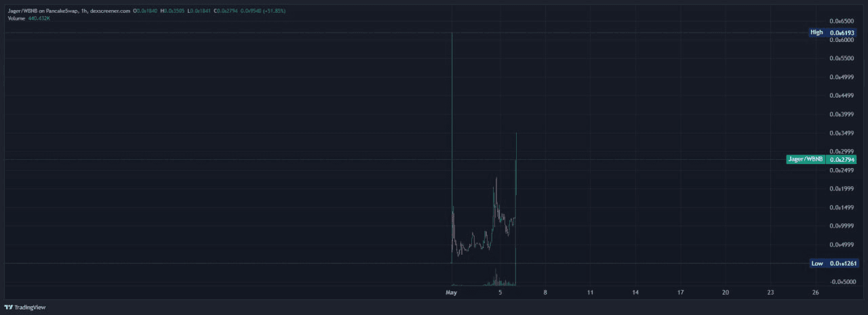Viewport: 868px width, 315px height.
Task: Click the percentage change (+51.85%) value
Action: click(x=274, y=12)
